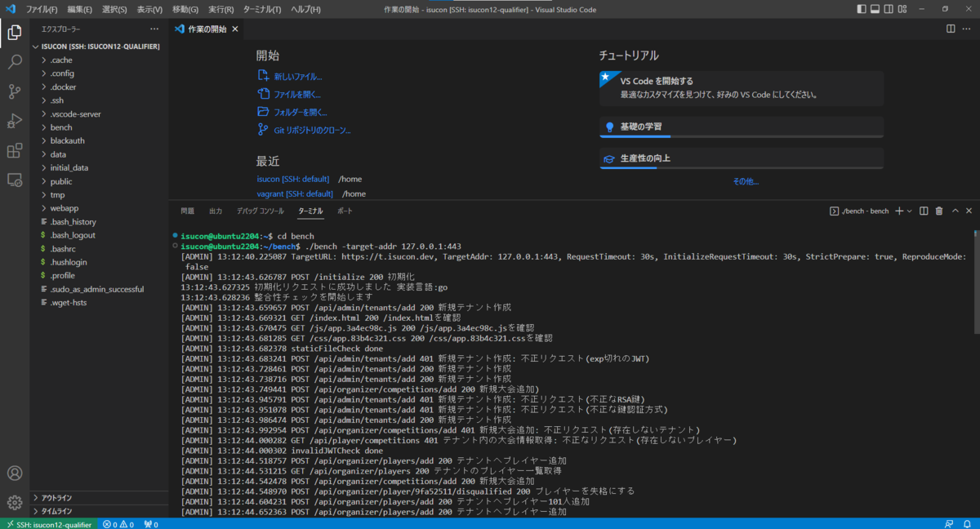Expand the タイムライン section
This screenshot has height=529, width=980.
(x=99, y=511)
